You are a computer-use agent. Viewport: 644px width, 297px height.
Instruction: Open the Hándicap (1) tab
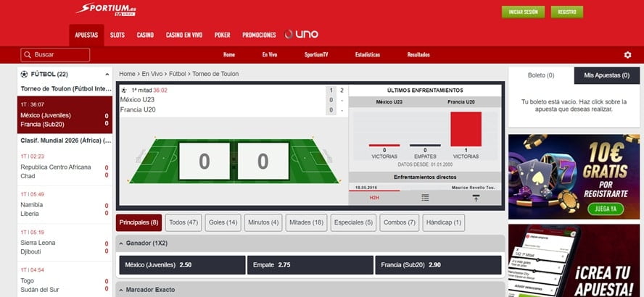pyautogui.click(x=444, y=222)
